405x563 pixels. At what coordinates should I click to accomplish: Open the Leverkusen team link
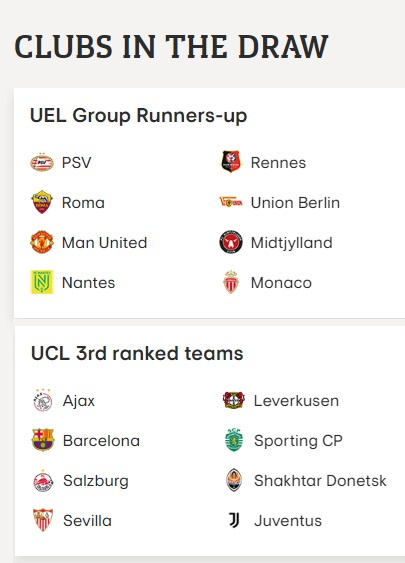coord(296,401)
